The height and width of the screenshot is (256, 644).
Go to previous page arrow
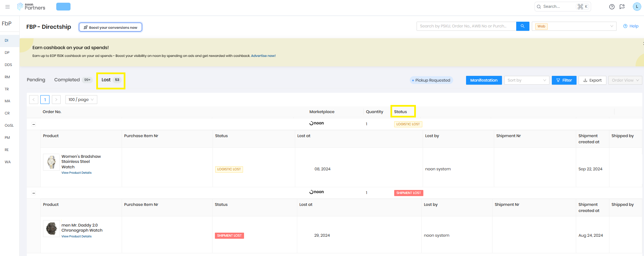(34, 100)
